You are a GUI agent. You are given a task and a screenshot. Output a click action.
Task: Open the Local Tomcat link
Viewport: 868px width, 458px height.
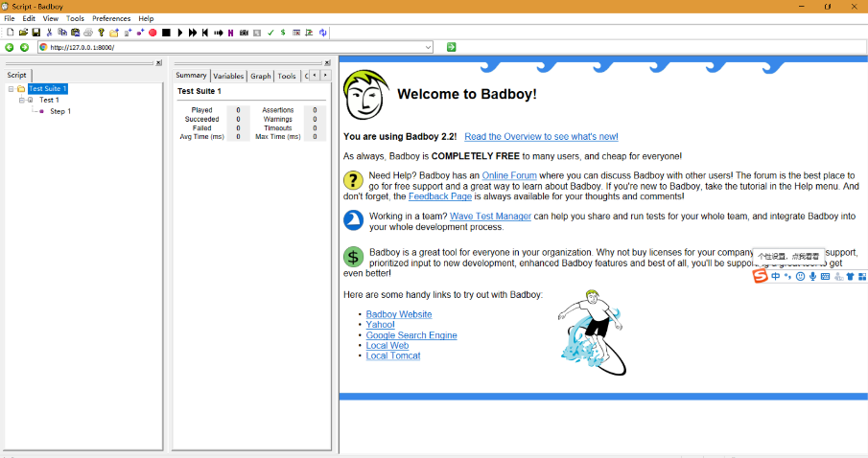point(393,355)
